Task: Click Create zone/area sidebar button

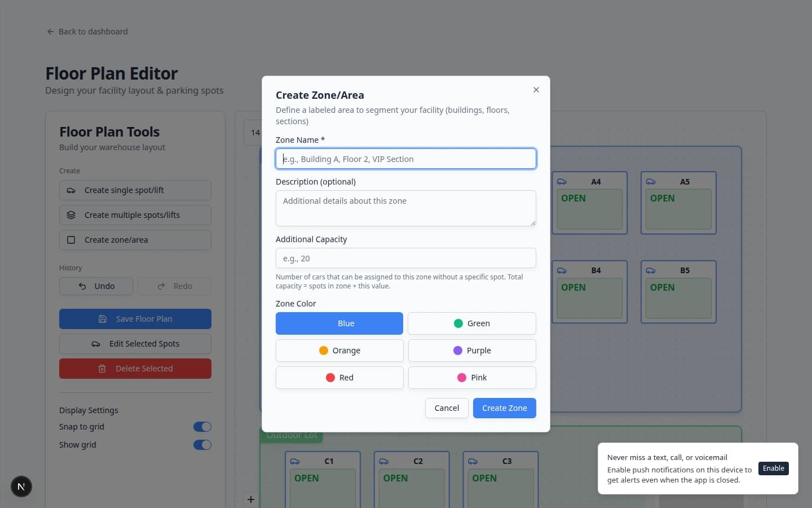Action: (x=135, y=240)
